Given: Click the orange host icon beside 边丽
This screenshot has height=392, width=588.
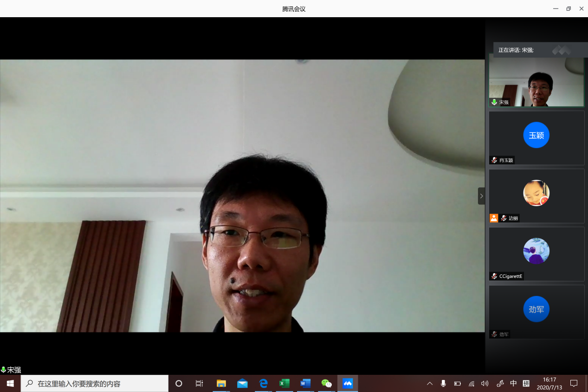Looking at the screenshot, I should [494, 218].
